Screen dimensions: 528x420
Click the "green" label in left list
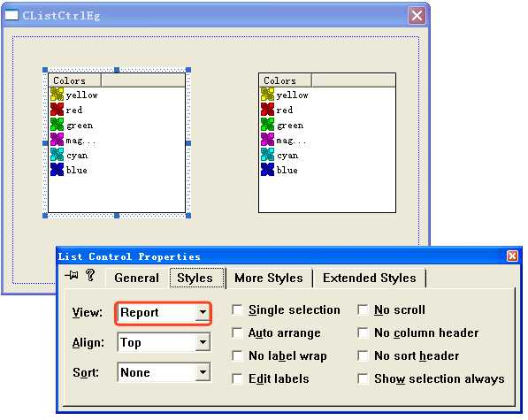(x=80, y=126)
